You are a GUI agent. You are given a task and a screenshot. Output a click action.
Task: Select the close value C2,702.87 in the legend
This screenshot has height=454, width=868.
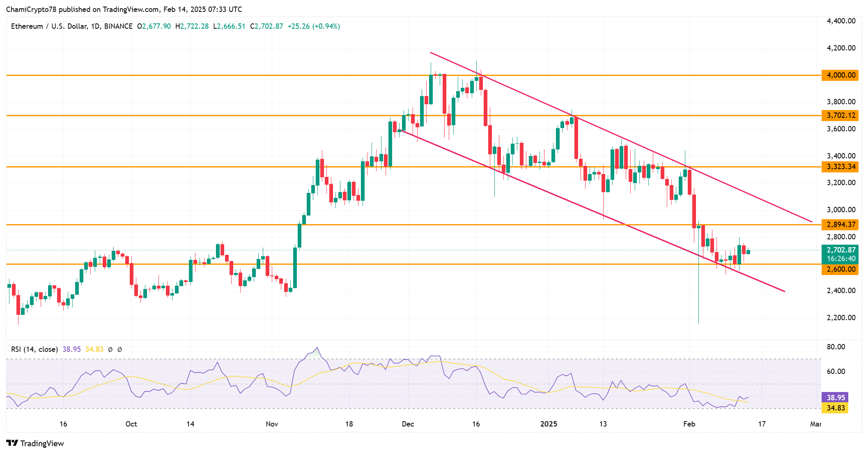pos(266,26)
